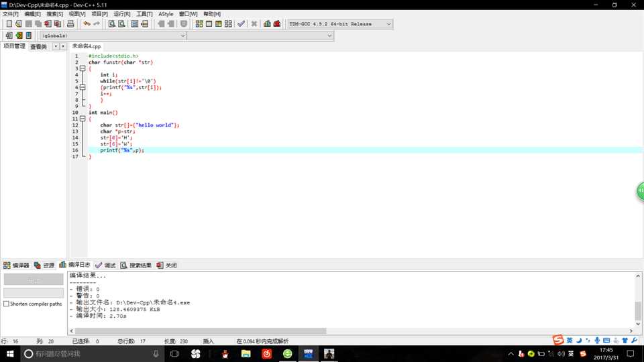Print the source file
Image resolution: width=644 pixels, height=362 pixels.
coord(70,24)
